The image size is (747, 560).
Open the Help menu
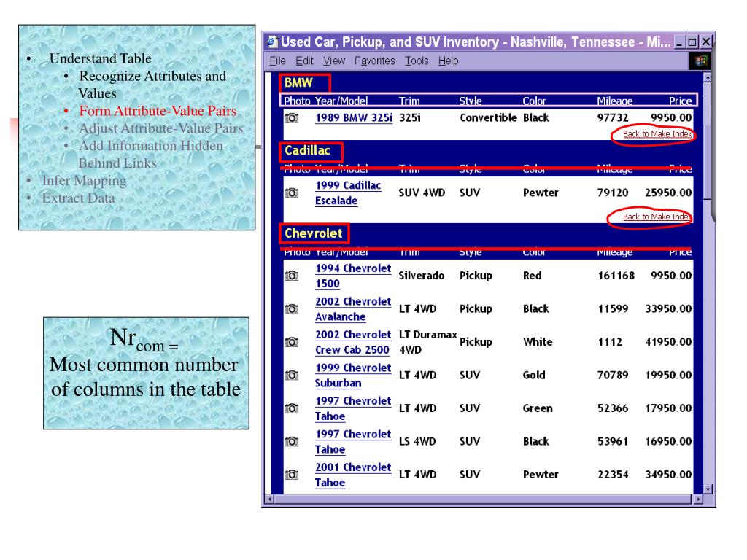point(449,61)
